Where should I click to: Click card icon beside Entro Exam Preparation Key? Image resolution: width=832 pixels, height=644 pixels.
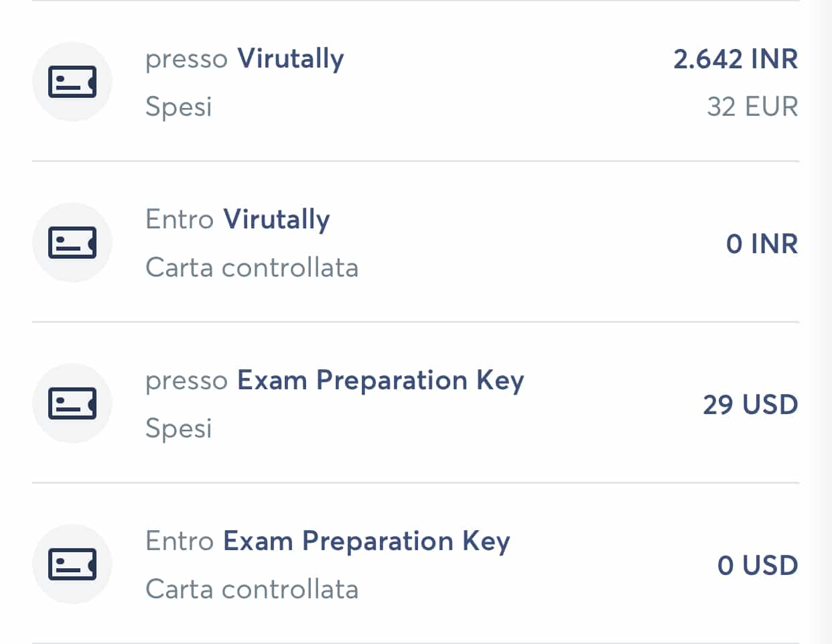72,564
